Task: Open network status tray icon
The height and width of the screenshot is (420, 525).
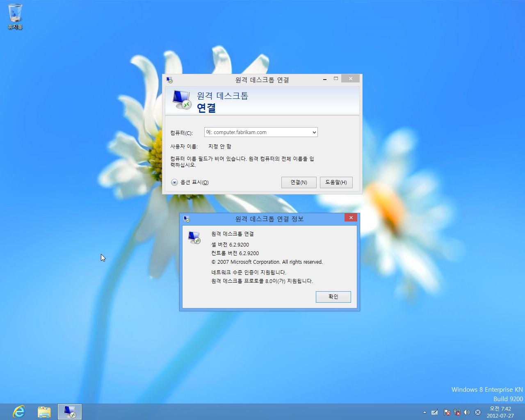Action: (x=457, y=412)
